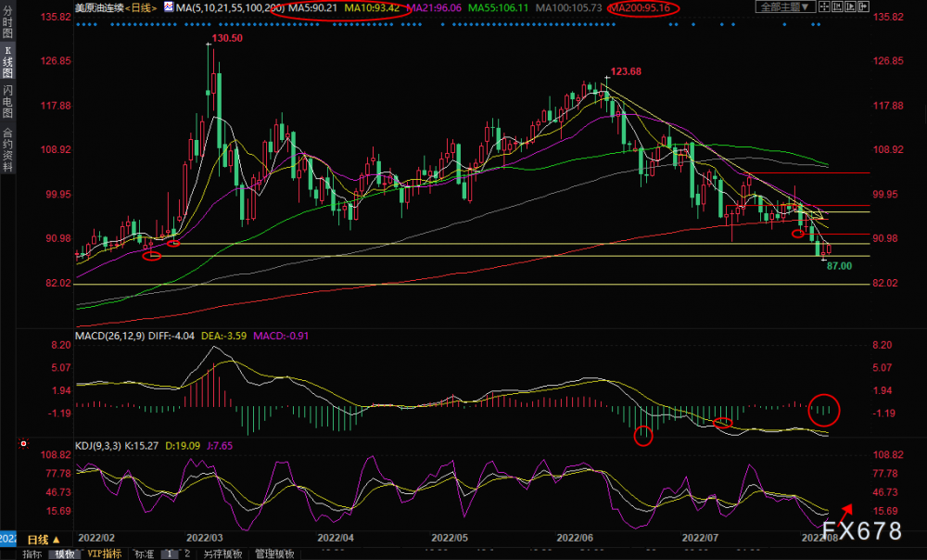The width and height of the screenshot is (927, 560).
Task: Click the J:7.65 value
Action: tap(220, 445)
